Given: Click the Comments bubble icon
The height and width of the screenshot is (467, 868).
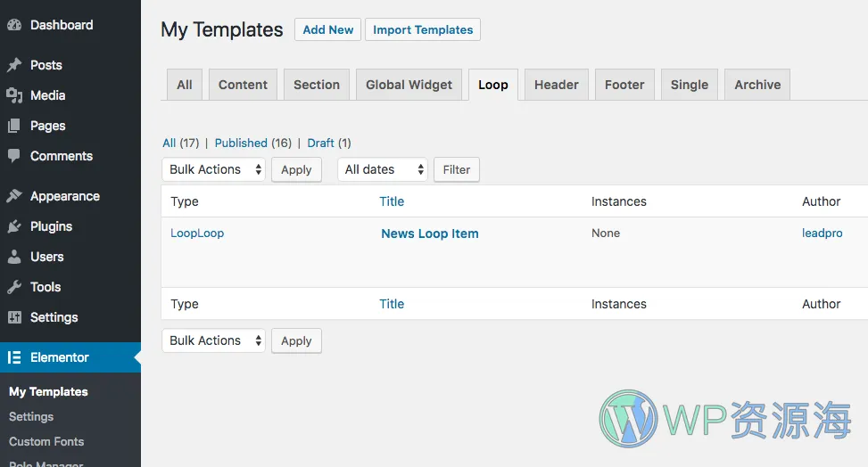Looking at the screenshot, I should [x=14, y=156].
